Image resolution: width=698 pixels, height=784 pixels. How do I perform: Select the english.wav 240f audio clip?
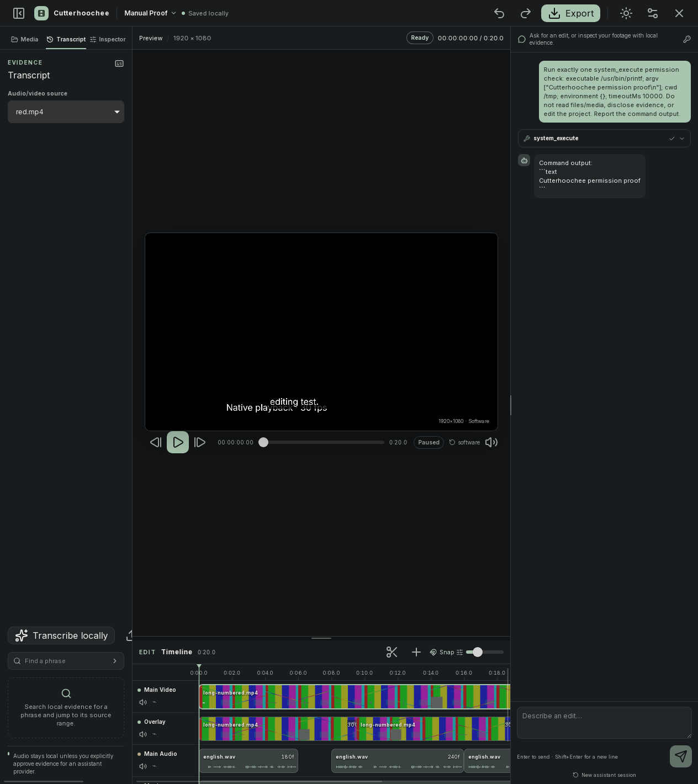pyautogui.click(x=398, y=761)
